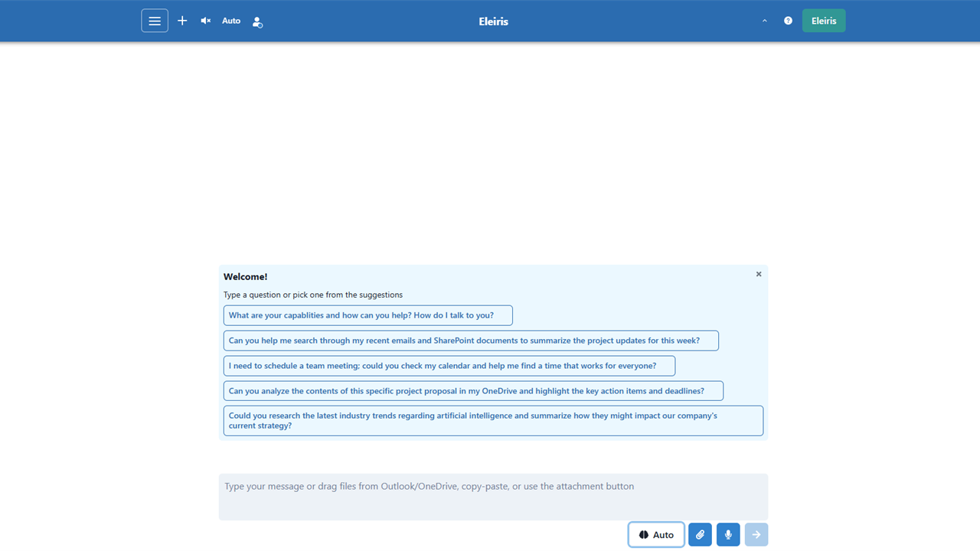980x551 pixels.
Task: Choose the schedule team meeting suggestion
Action: [x=449, y=366]
